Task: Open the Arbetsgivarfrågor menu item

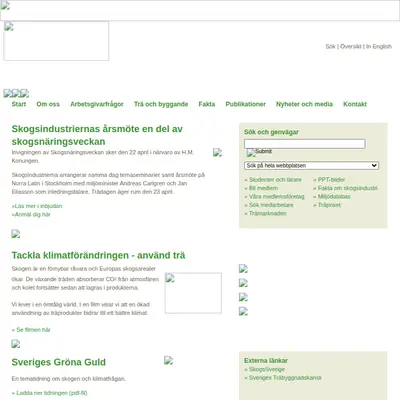Action: (97, 104)
